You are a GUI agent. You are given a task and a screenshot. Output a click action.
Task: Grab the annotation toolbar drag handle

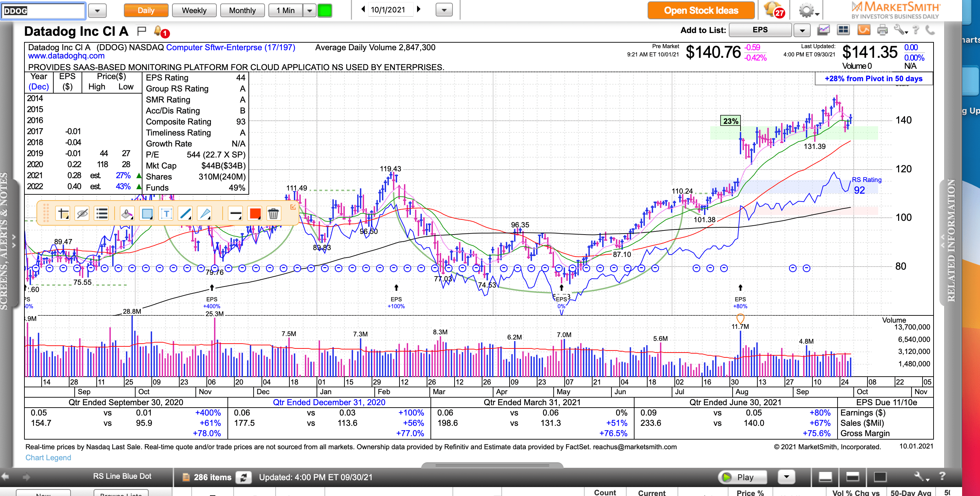[x=46, y=213]
